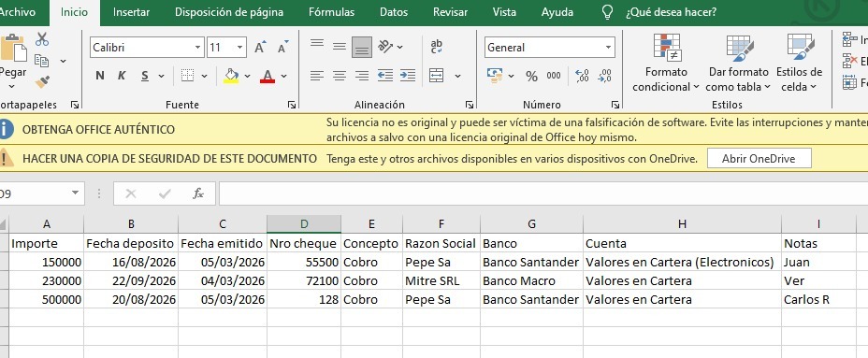
Task: Open Número dialog launcher
Action: [x=615, y=105]
